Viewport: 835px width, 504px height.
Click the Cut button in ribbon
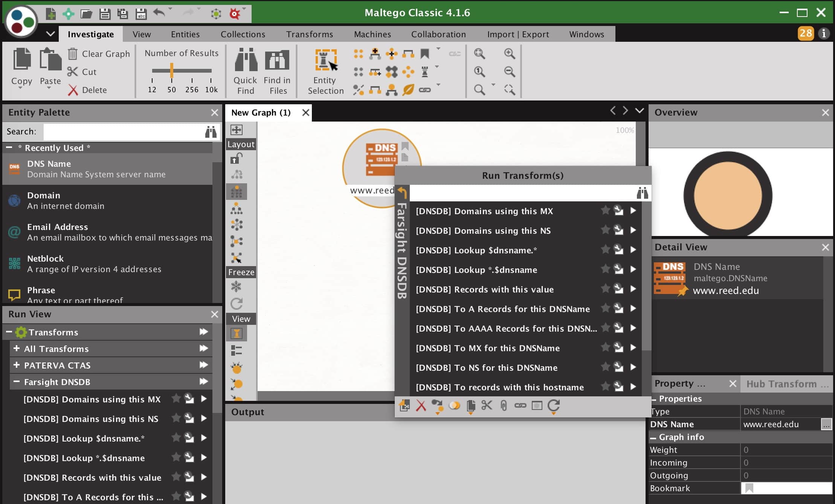[x=82, y=72]
